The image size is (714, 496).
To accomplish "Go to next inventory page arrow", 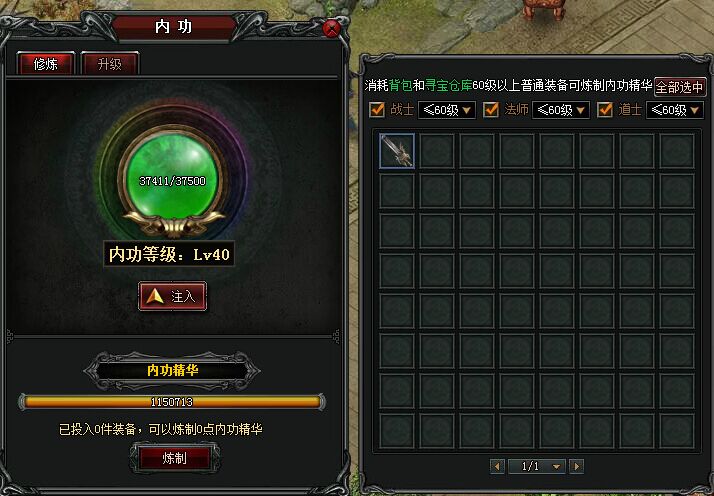I will pyautogui.click(x=576, y=466).
